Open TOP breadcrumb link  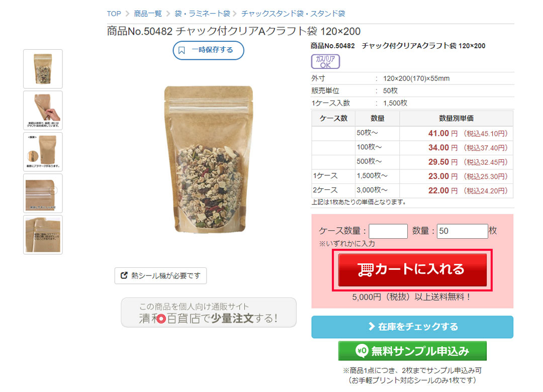tap(114, 14)
